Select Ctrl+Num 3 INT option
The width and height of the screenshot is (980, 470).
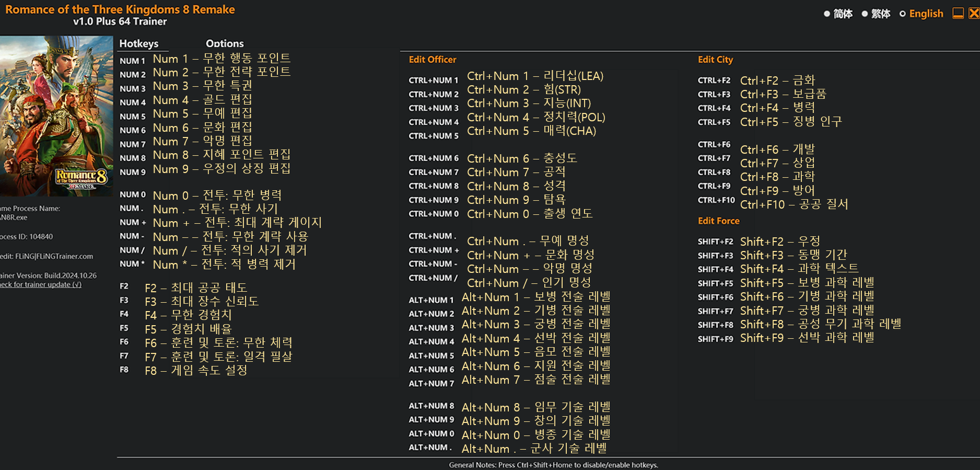(529, 104)
